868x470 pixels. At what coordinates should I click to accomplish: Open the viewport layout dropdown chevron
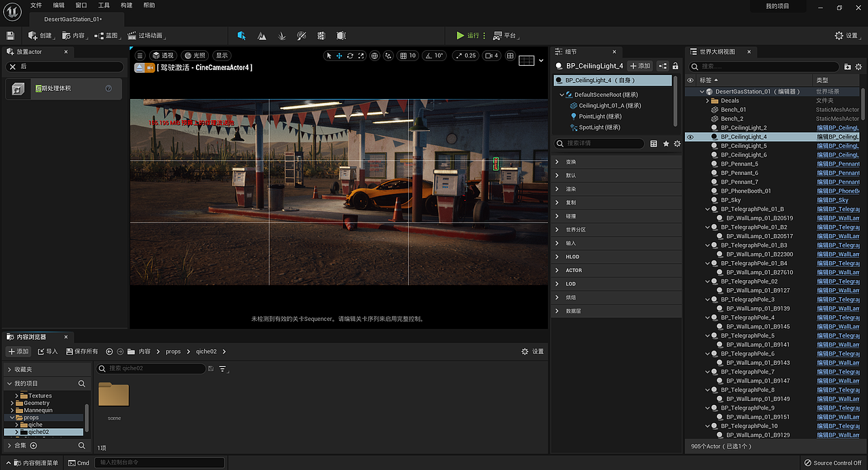point(541,60)
